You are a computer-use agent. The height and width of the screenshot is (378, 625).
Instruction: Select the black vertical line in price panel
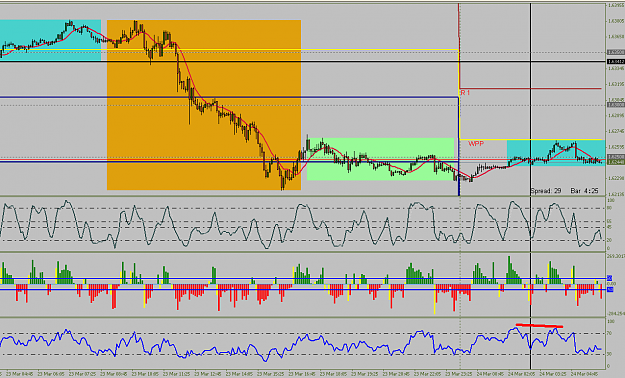(x=531, y=98)
